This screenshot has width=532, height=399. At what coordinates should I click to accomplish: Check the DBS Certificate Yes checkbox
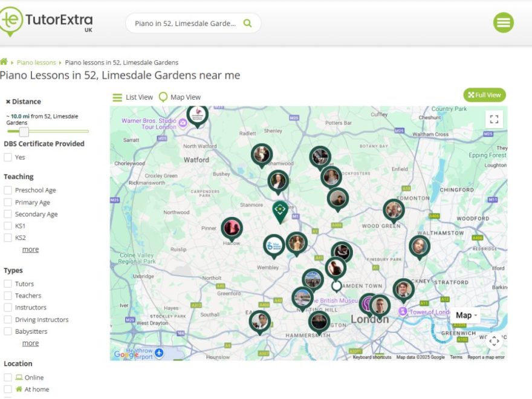click(x=8, y=157)
